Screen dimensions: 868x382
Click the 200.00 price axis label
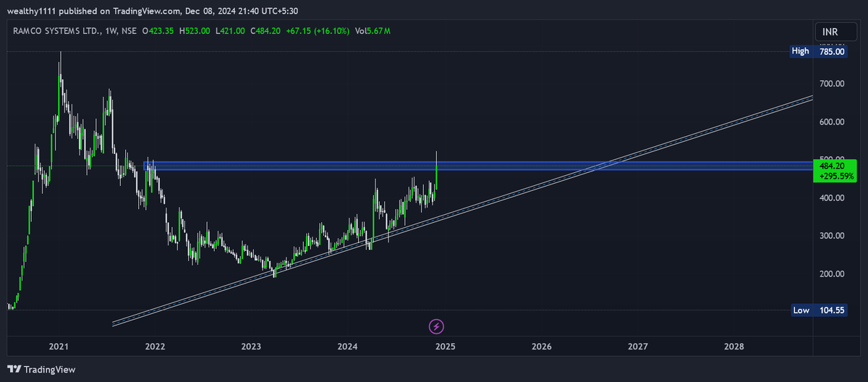(831, 273)
